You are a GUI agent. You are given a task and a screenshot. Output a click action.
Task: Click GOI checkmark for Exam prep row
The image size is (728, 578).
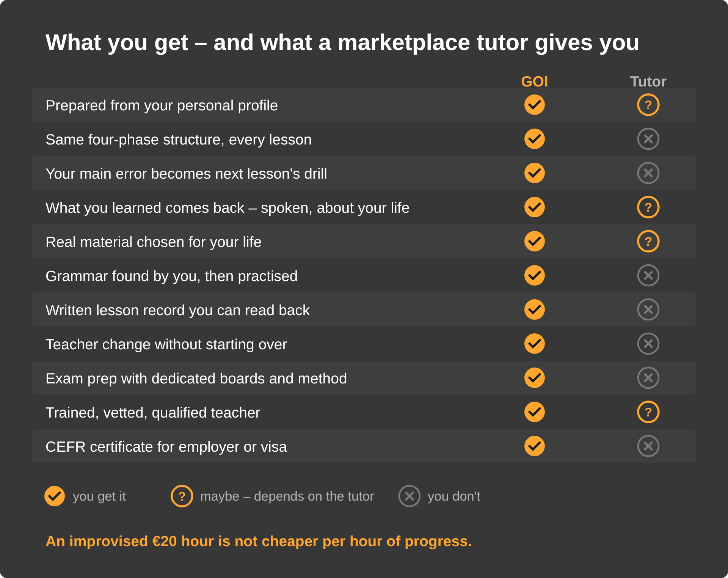(x=535, y=378)
